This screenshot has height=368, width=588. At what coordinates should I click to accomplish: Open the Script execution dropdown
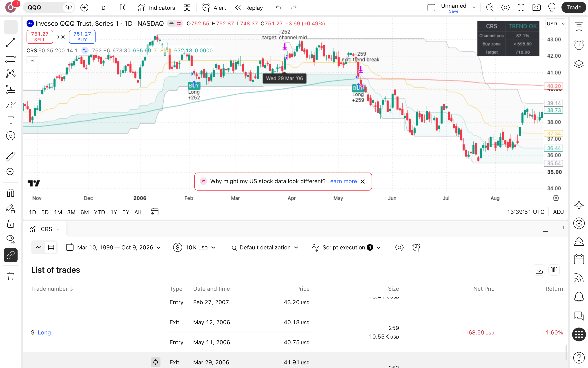click(346, 248)
